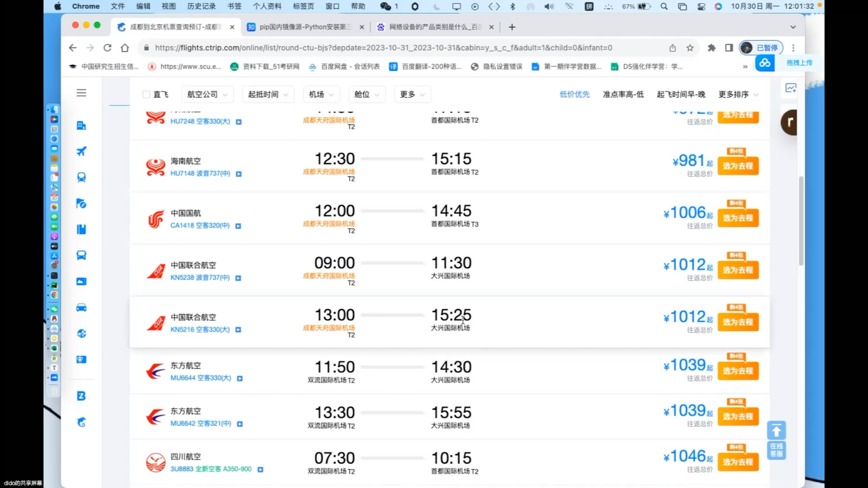
Task: Expand the 起抵时间 time filter
Action: 268,95
